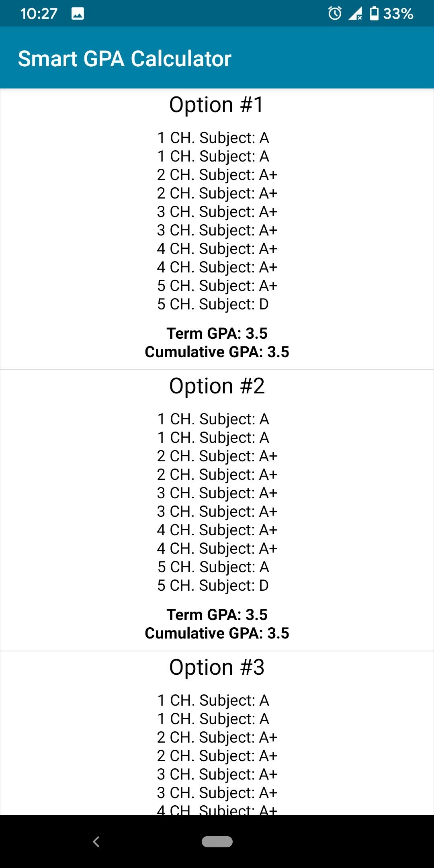Tap Cumulative GPA: 3.5 under Option #1
This screenshot has height=868, width=434.
tap(217, 352)
